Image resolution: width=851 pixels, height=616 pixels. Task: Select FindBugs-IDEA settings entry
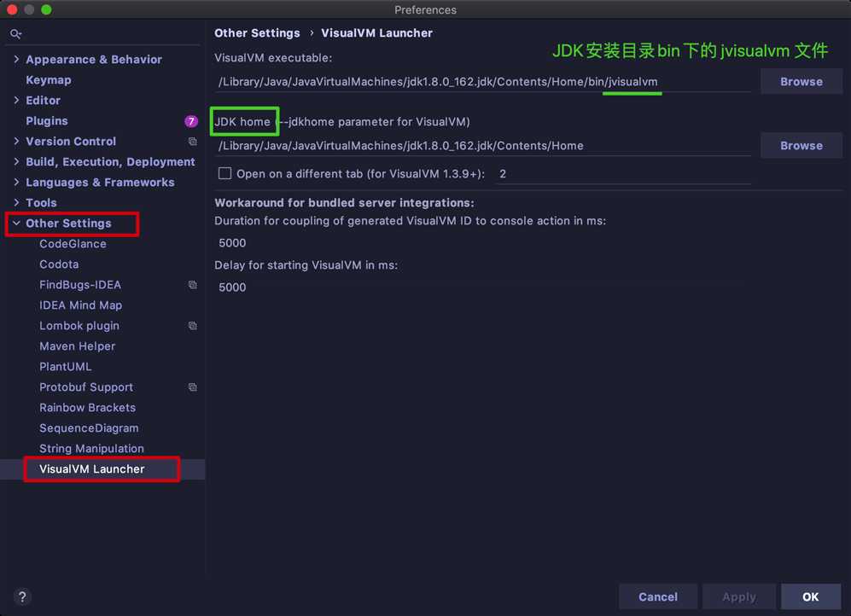(x=80, y=285)
